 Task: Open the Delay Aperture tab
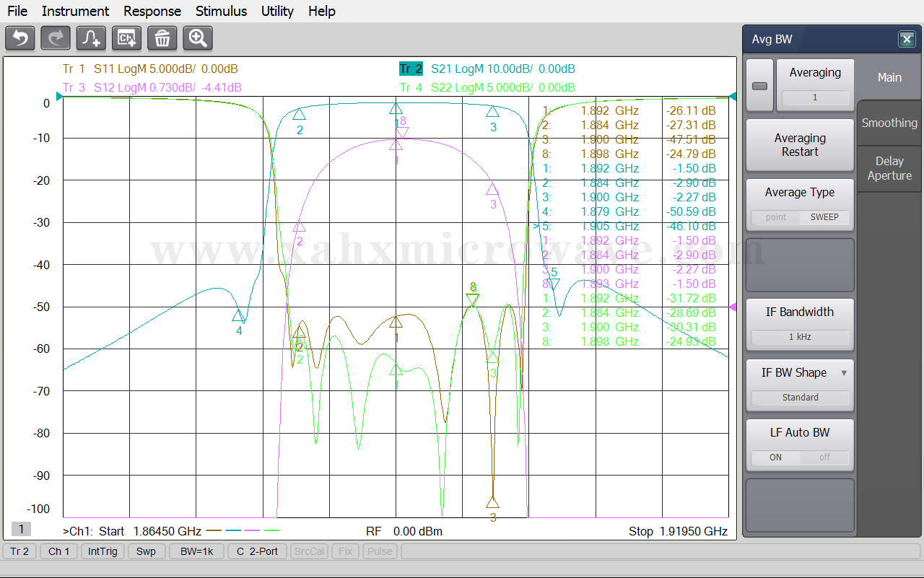tap(889, 168)
